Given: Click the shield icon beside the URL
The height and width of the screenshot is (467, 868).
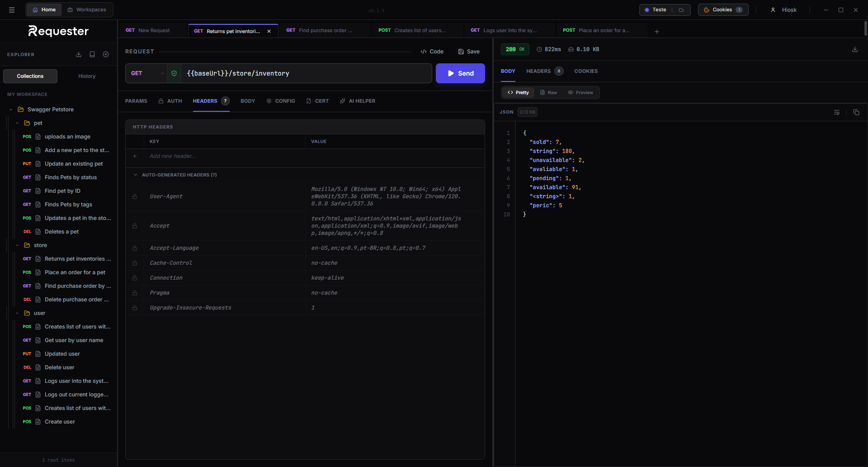Looking at the screenshot, I should point(174,73).
